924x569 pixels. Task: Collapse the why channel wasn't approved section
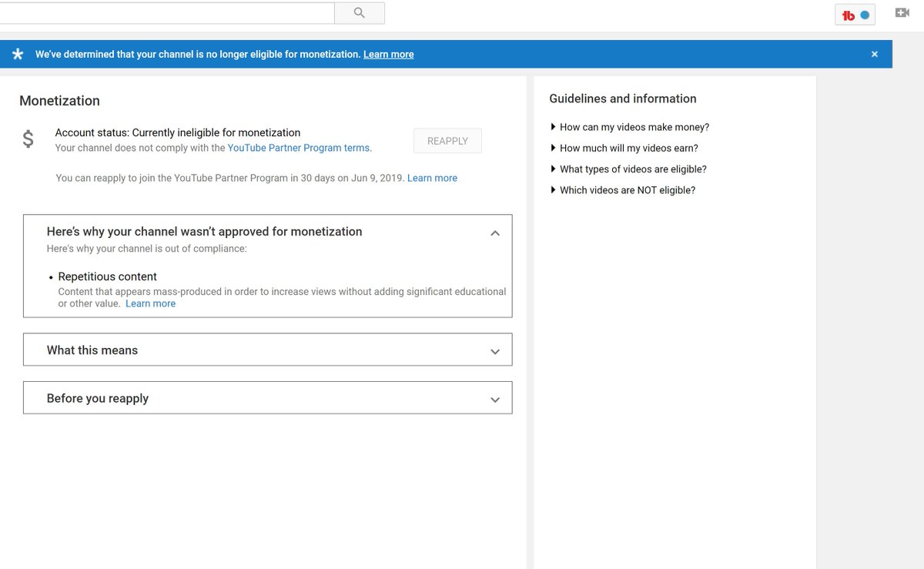coord(495,233)
